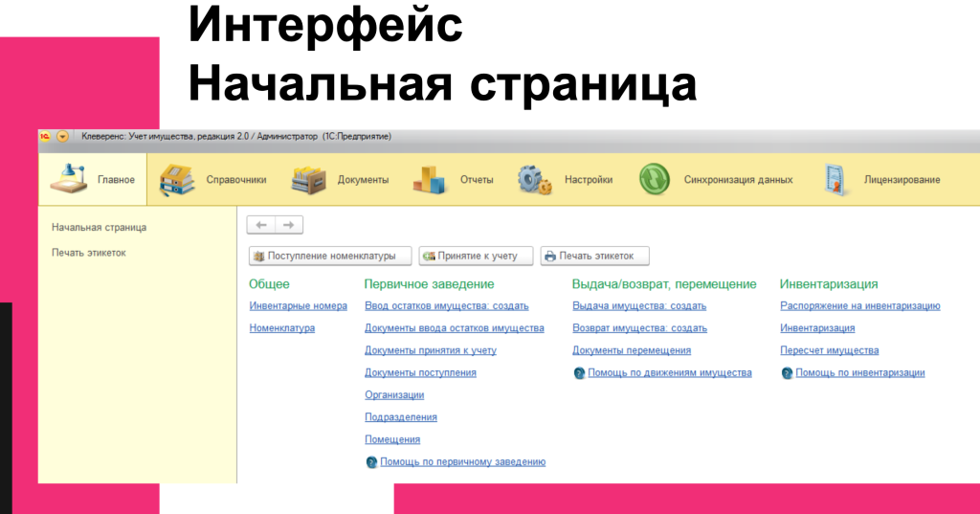This screenshot has width=980, height=514.
Task: Click the Принятие к учету button
Action: click(476, 256)
